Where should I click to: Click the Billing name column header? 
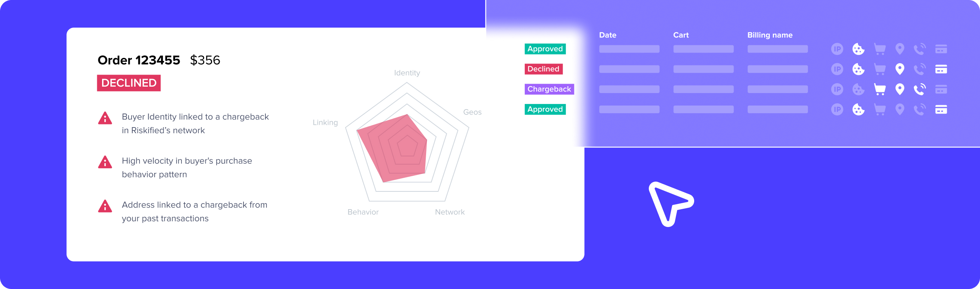tap(770, 35)
